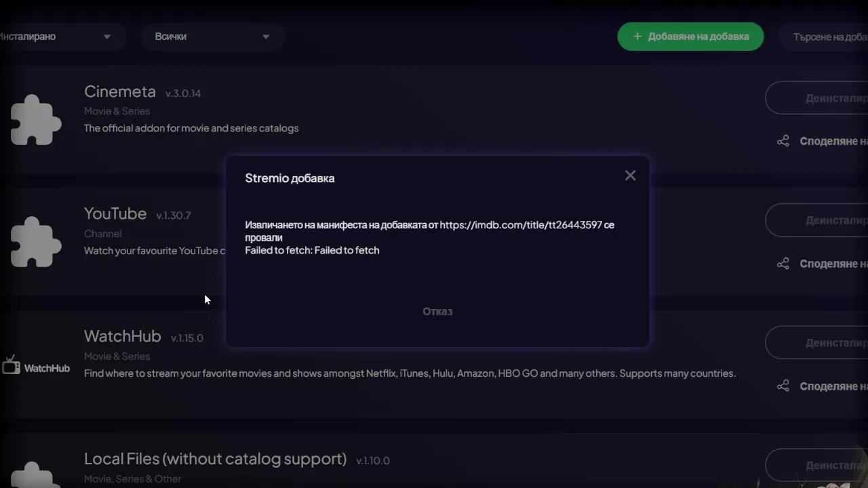The width and height of the screenshot is (868, 488).
Task: Close the Stremio addon error dialog
Action: point(630,176)
